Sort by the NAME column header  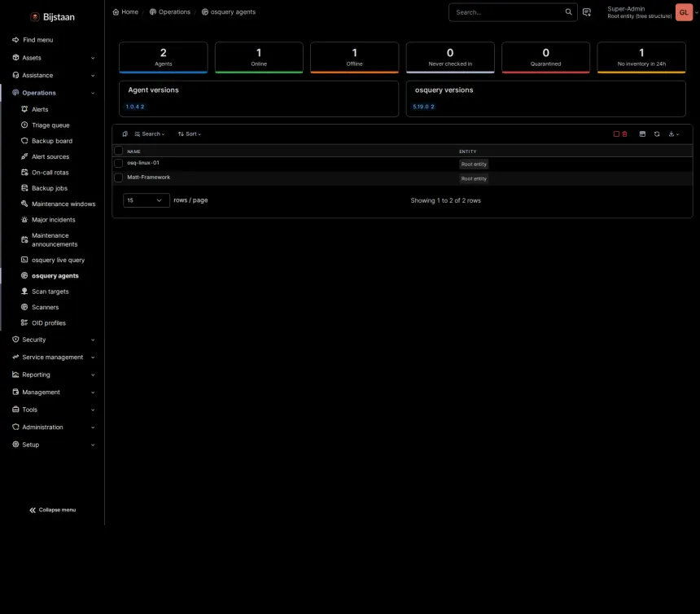pos(133,151)
